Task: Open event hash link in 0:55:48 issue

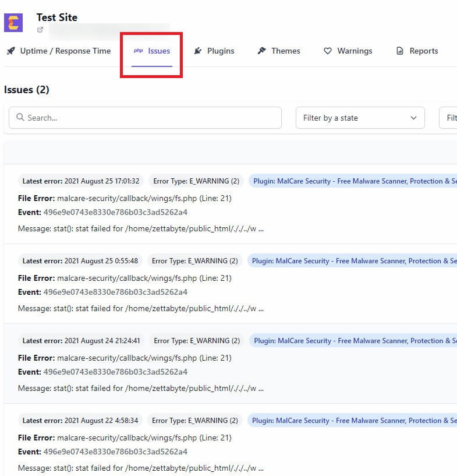Action: [115, 292]
